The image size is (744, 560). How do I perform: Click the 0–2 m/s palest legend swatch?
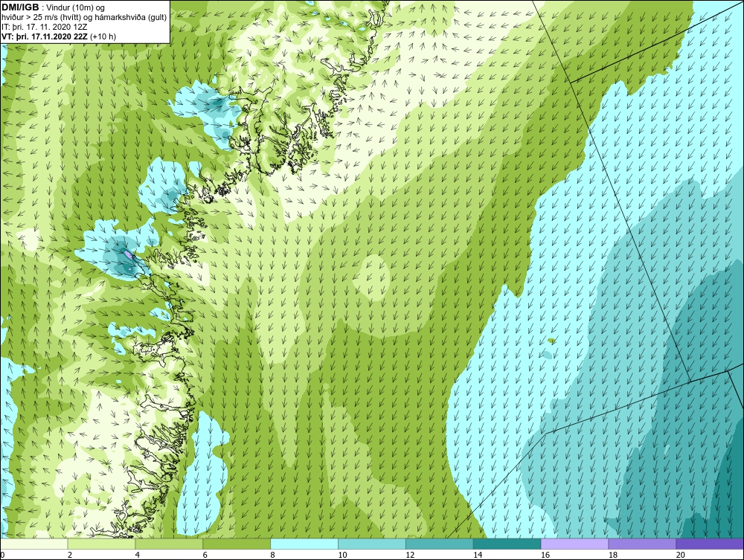pyautogui.click(x=34, y=544)
